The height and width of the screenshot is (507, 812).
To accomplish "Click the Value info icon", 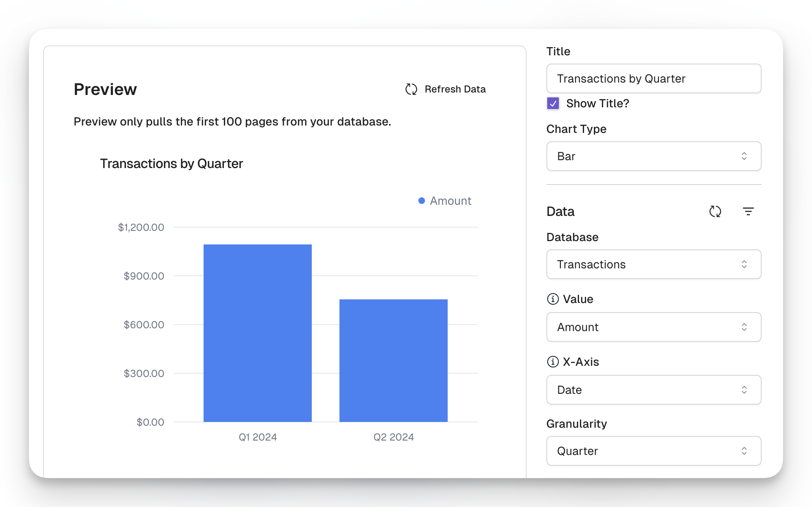I will click(553, 299).
